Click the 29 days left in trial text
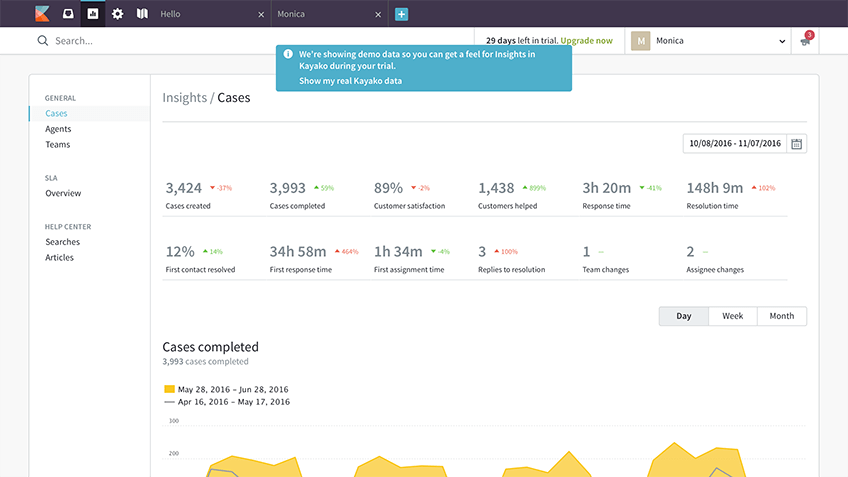The height and width of the screenshot is (477, 848). (521, 41)
